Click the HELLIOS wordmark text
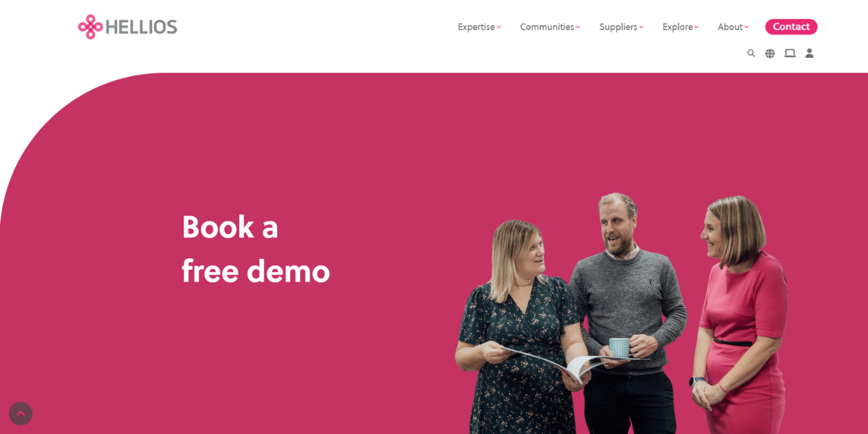This screenshot has width=868, height=434. (x=141, y=27)
